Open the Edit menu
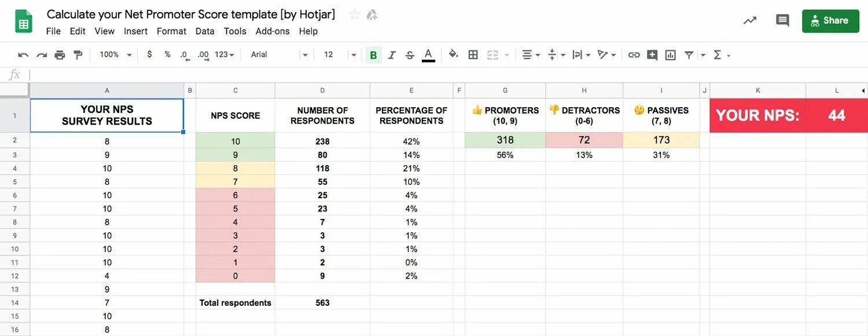This screenshot has height=336, width=868. pos(78,31)
